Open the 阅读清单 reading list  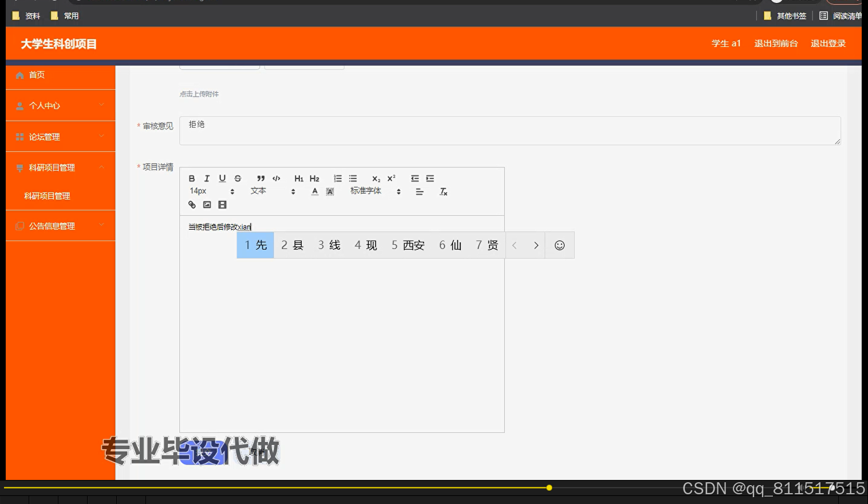841,16
